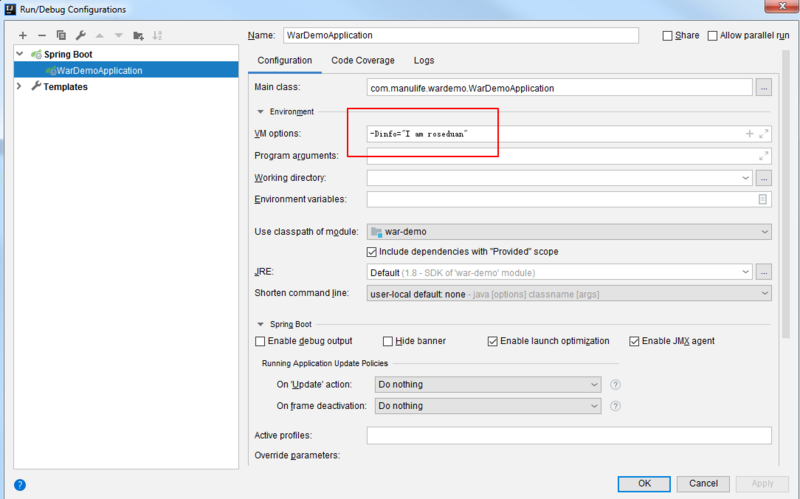Click the Cancel button
Viewport: 800px width, 499px height.
(703, 484)
